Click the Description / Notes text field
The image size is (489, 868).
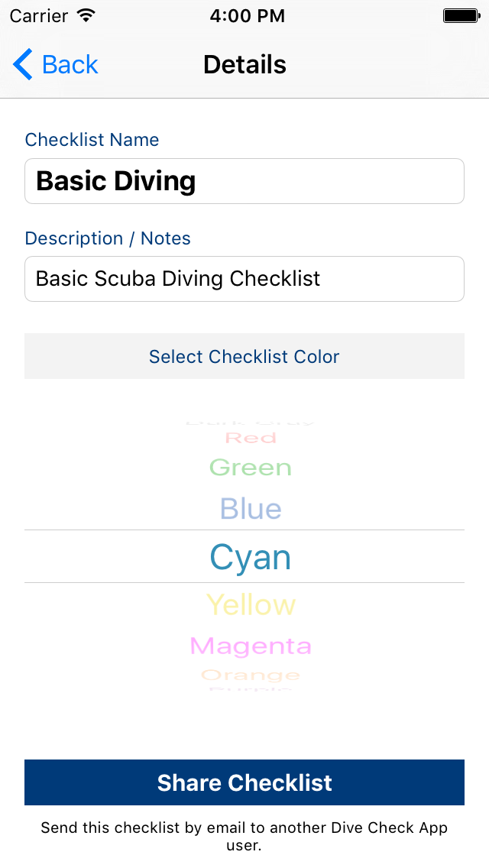(x=244, y=279)
